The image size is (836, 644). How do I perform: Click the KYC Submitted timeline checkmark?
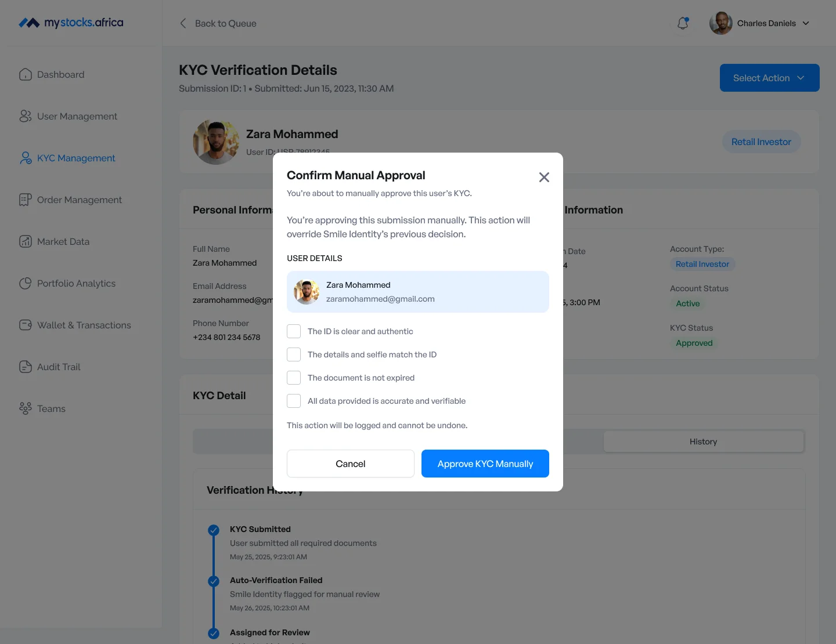(x=214, y=530)
